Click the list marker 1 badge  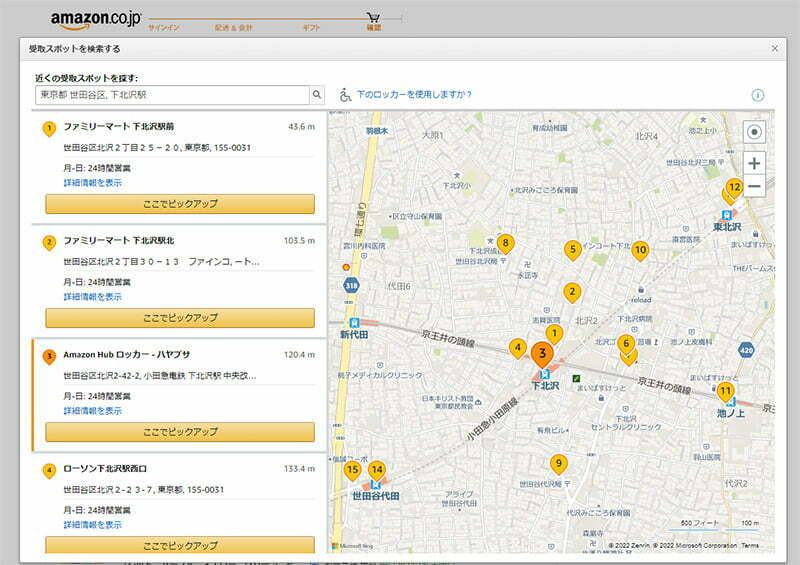pyautogui.click(x=49, y=129)
